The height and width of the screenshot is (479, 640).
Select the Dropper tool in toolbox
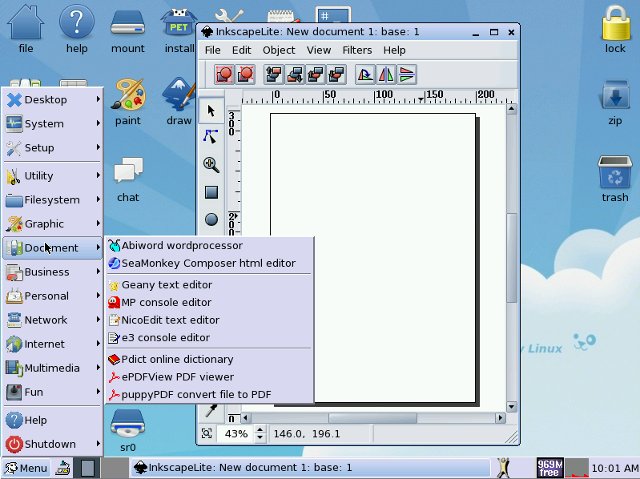coord(211,410)
